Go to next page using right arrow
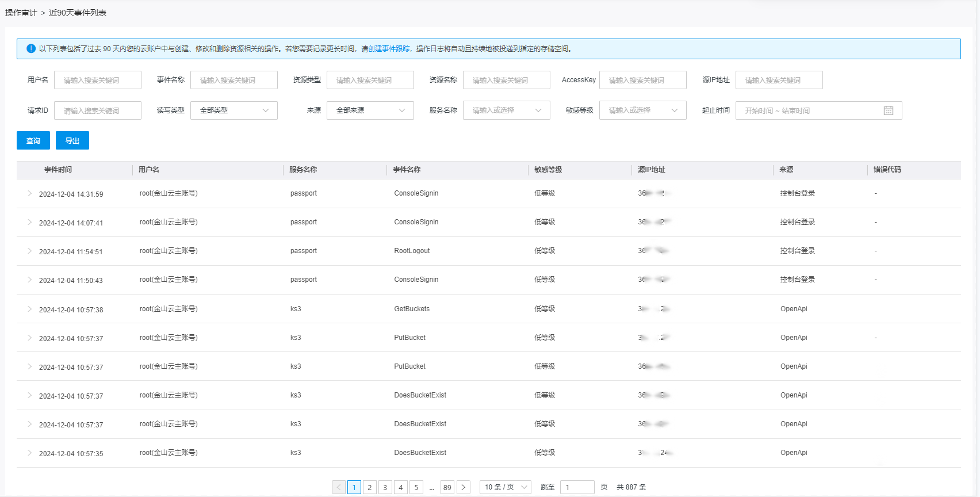This screenshot has height=497, width=980. pyautogui.click(x=464, y=487)
